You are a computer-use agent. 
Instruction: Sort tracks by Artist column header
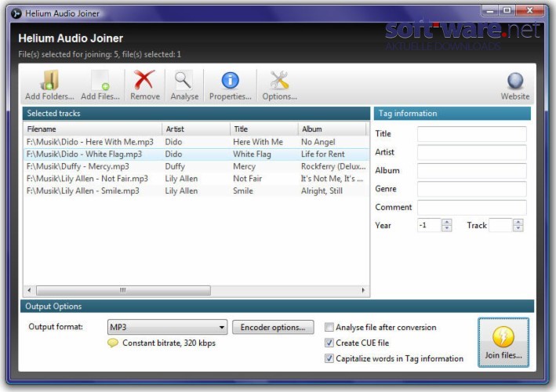point(196,129)
